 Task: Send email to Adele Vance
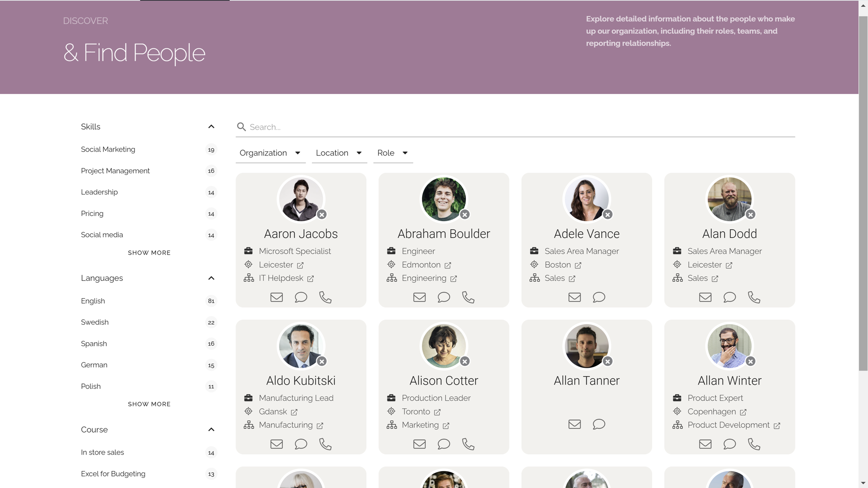click(x=574, y=297)
